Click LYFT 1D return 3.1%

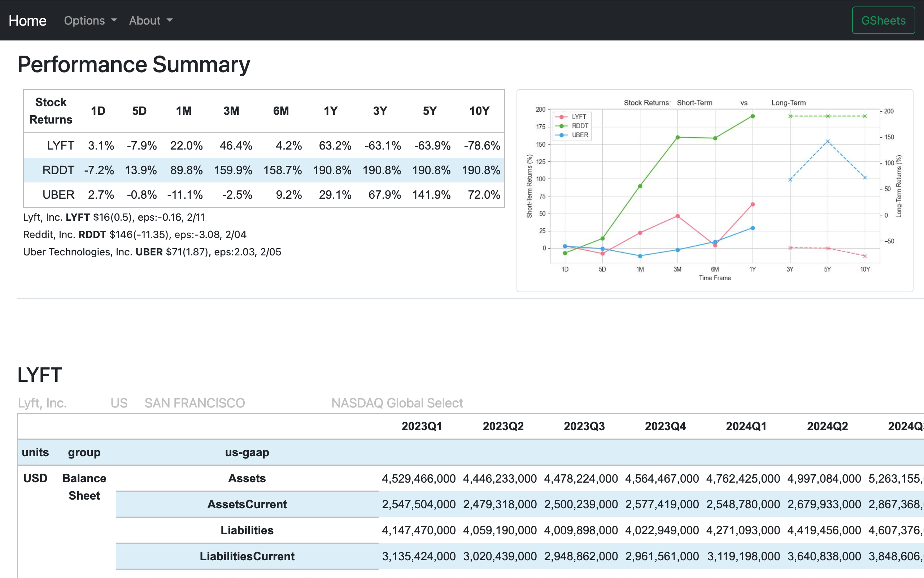pyautogui.click(x=101, y=146)
